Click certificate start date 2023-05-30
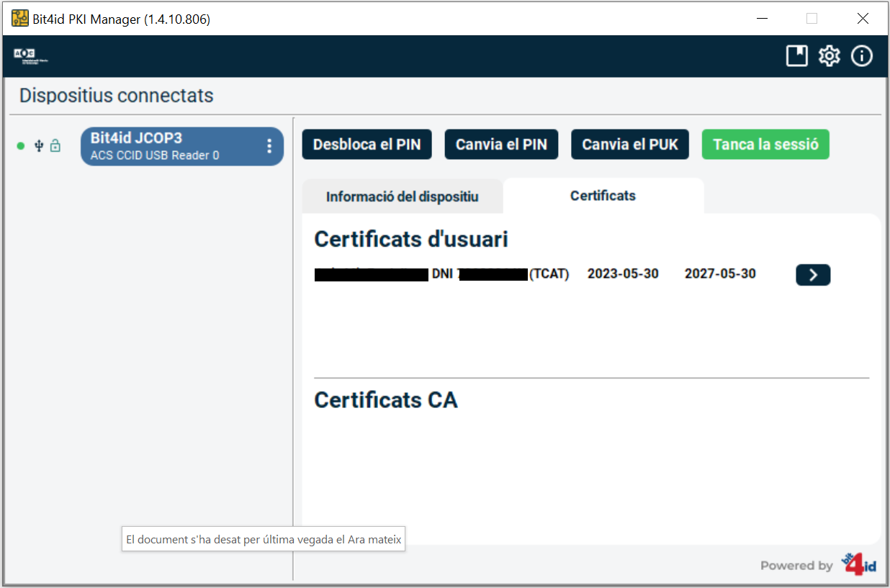 [x=623, y=274]
